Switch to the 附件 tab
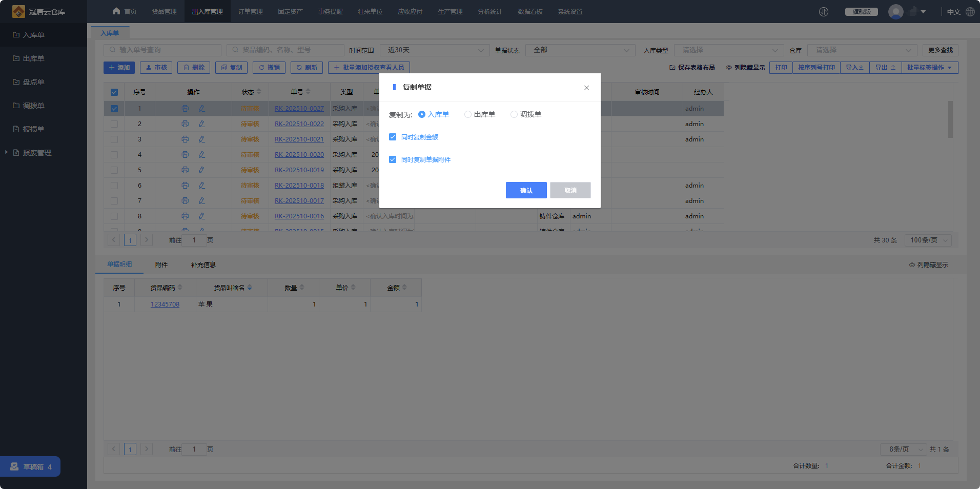 click(161, 265)
